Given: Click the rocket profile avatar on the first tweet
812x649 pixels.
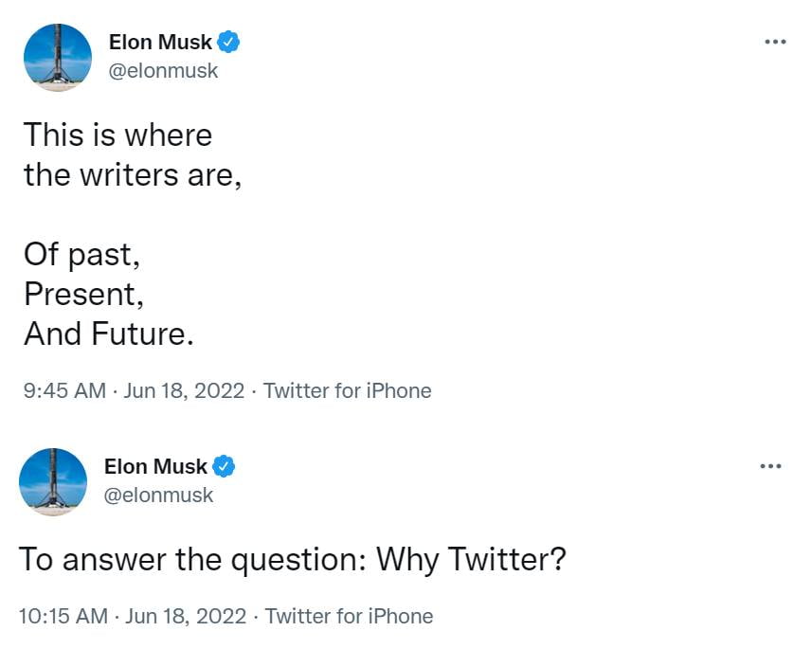Looking at the screenshot, I should (57, 57).
